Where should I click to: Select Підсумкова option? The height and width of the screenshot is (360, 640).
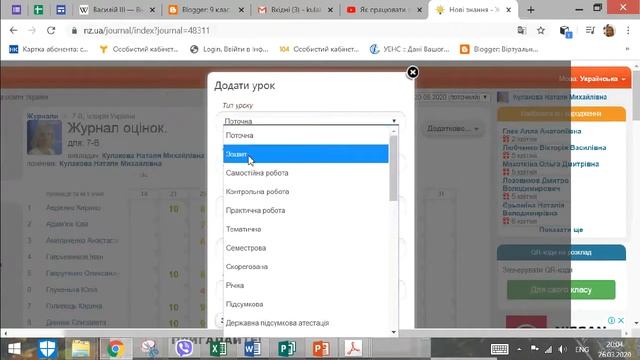click(x=306, y=304)
